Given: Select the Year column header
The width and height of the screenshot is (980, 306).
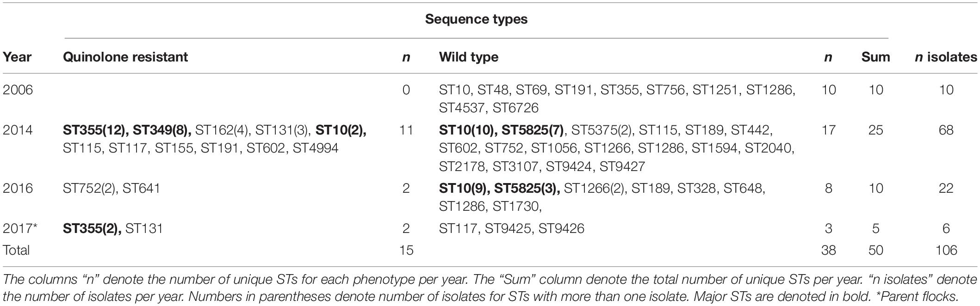Looking at the screenshot, I should (17, 57).
